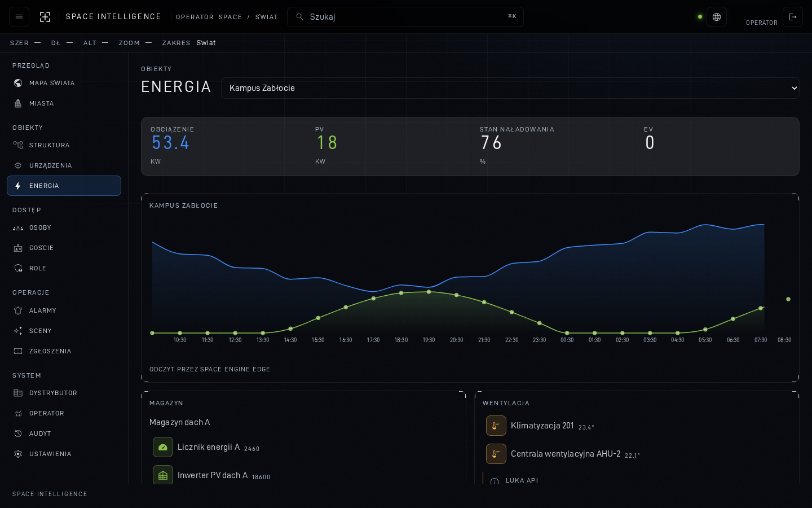This screenshot has width=812, height=508.
Task: Click the Klimatyzacja 201 thermometer icon
Action: pos(496,426)
